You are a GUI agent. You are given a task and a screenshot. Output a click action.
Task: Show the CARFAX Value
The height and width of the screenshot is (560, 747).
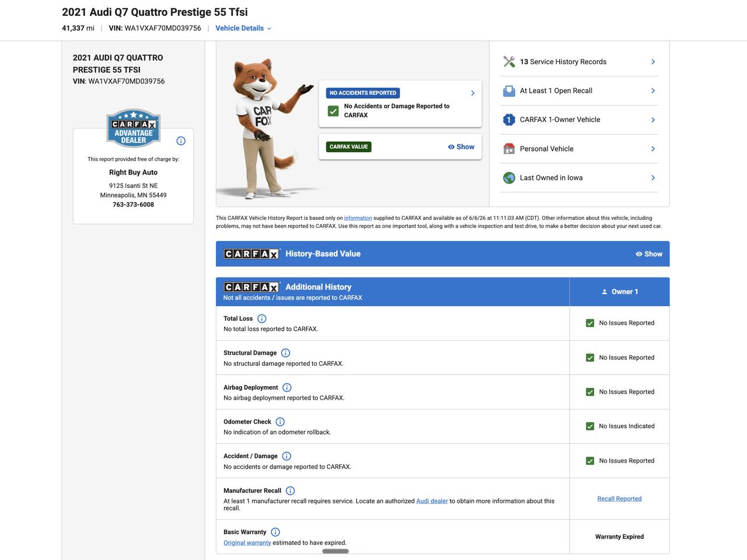coord(461,147)
